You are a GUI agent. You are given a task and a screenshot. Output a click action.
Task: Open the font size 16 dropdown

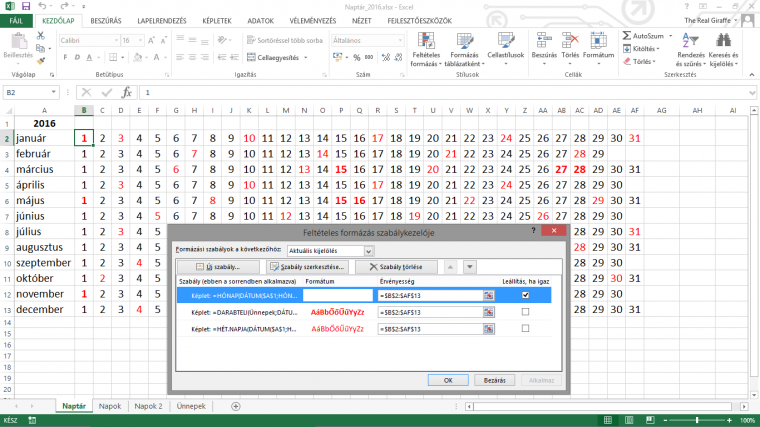141,40
